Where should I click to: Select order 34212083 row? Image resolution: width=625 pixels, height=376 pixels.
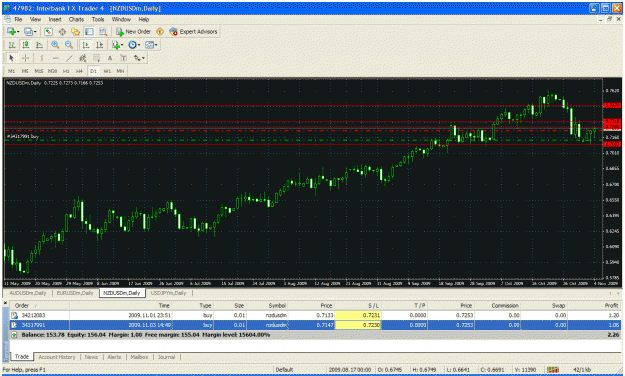click(315, 315)
